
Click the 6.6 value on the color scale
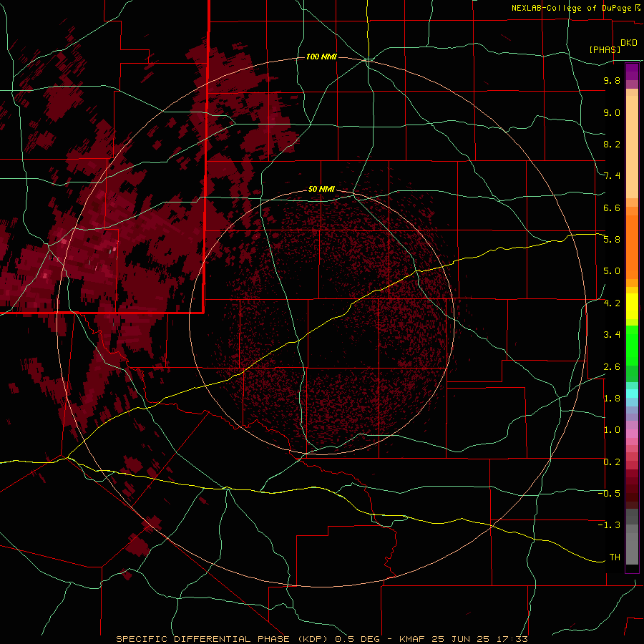pos(612,208)
